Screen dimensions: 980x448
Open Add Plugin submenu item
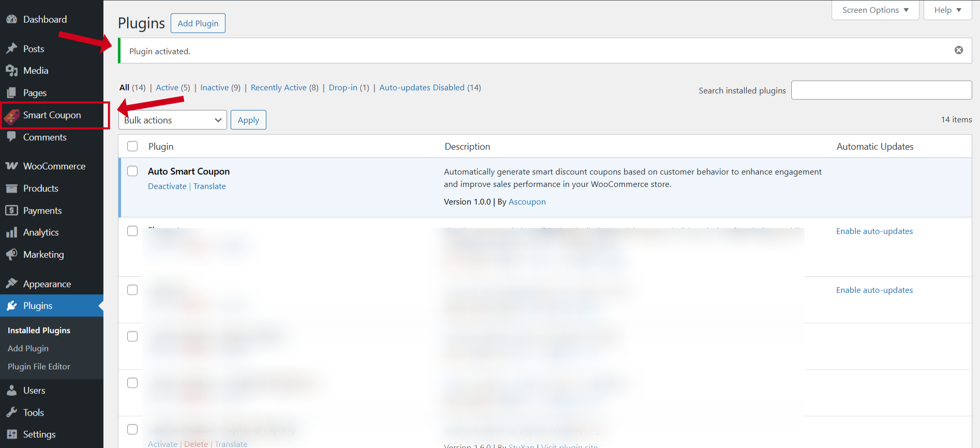click(28, 348)
